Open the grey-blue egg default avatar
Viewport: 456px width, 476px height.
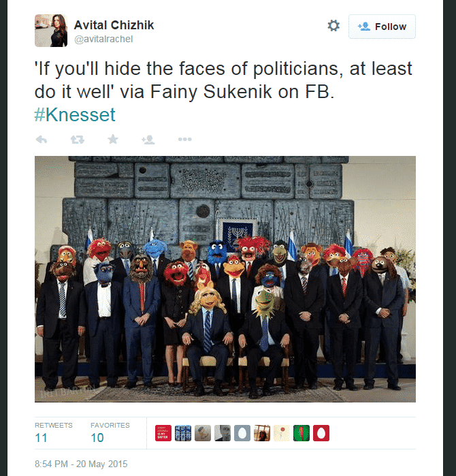242,433
